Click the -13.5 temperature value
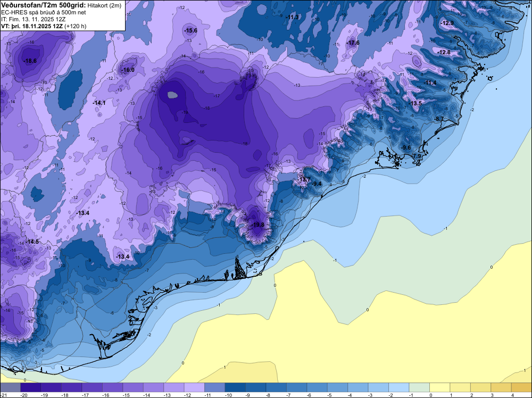Viewport: 532px width, 398px height. pyautogui.click(x=415, y=103)
